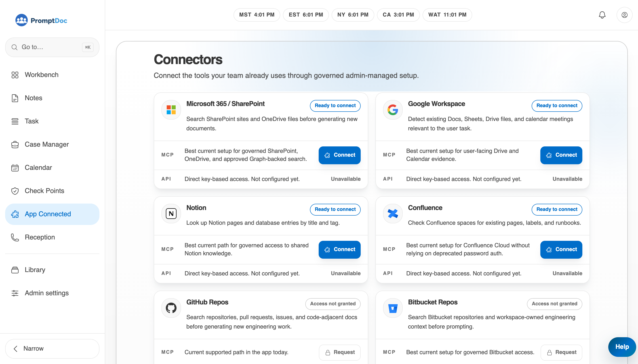Click Notion's Ready to connect badge
This screenshot has height=364, width=638.
click(335, 209)
